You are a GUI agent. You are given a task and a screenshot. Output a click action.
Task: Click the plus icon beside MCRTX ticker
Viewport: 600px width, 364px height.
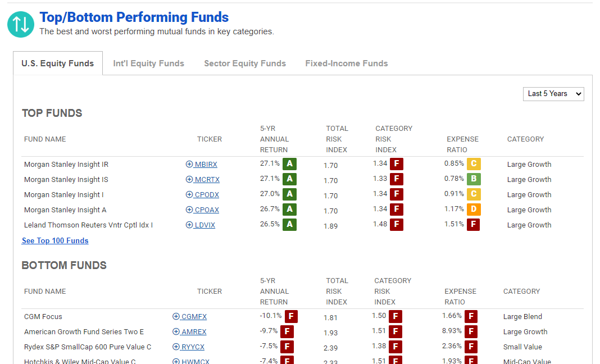pyautogui.click(x=189, y=179)
